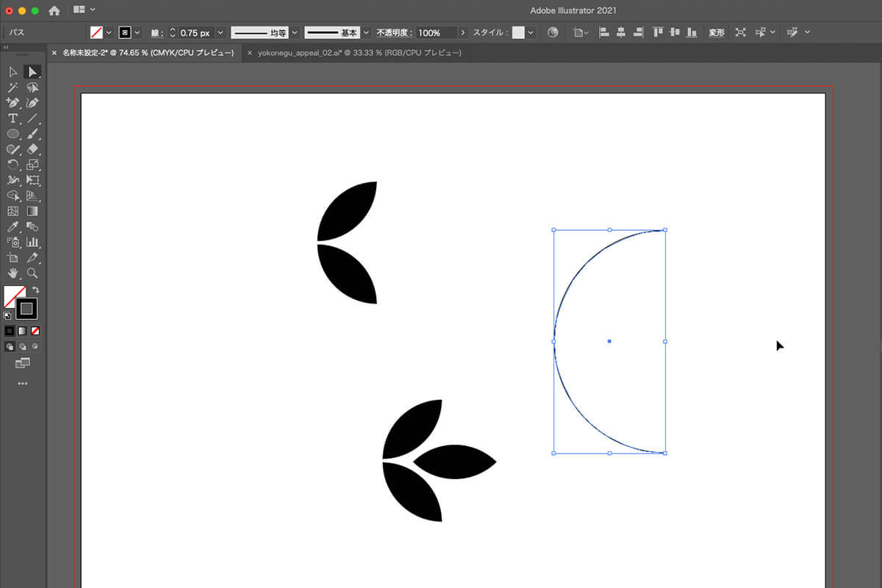882x588 pixels.
Task: Open the 基本 brush definition dropdown
Action: coord(365,32)
